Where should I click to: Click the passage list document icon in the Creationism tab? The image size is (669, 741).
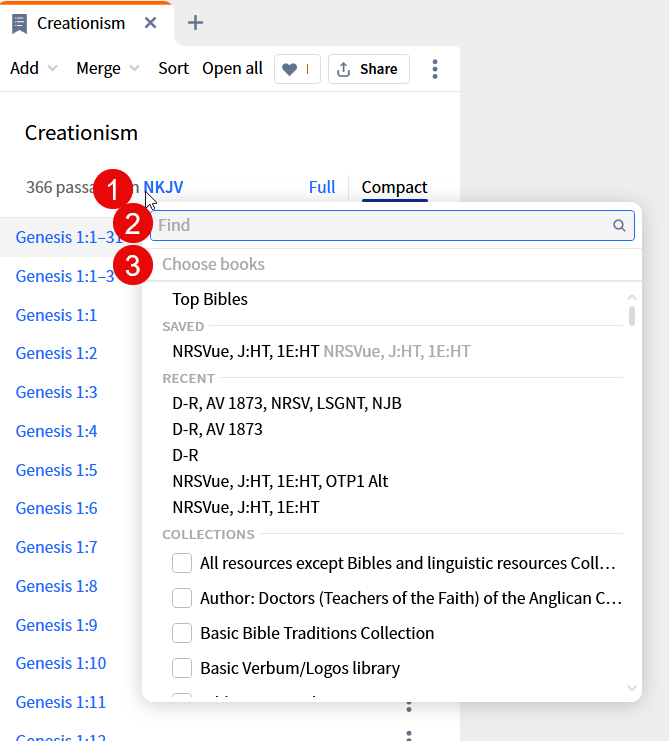19,24
